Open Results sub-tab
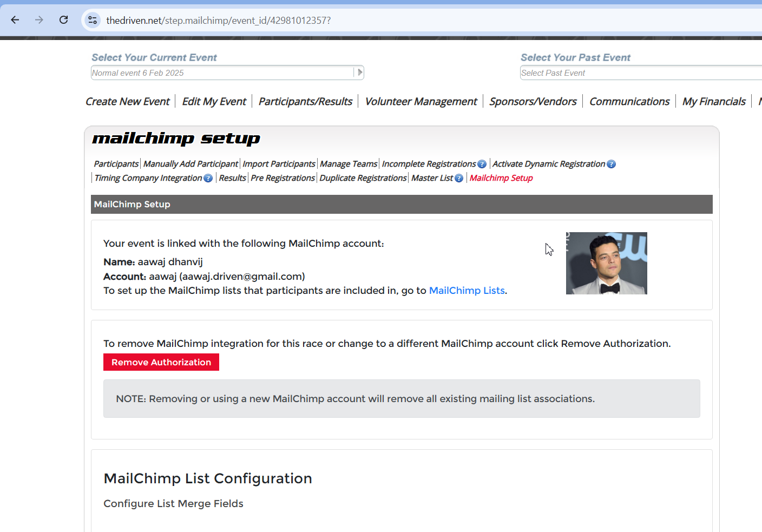Image resolution: width=762 pixels, height=532 pixels. 232,178
